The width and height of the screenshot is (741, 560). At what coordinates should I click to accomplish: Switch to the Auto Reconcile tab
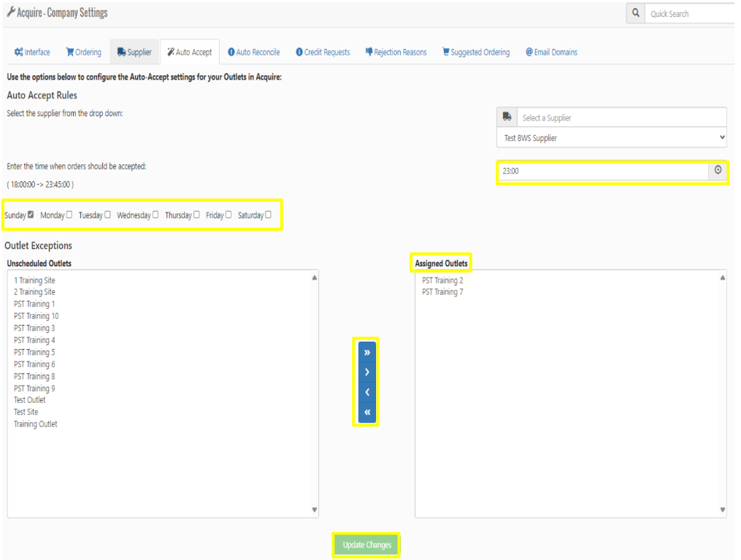253,53
